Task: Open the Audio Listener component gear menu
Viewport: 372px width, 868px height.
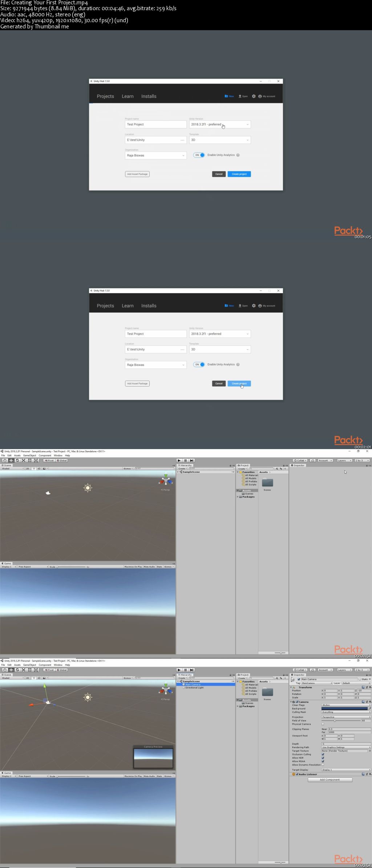Action: 370,774
